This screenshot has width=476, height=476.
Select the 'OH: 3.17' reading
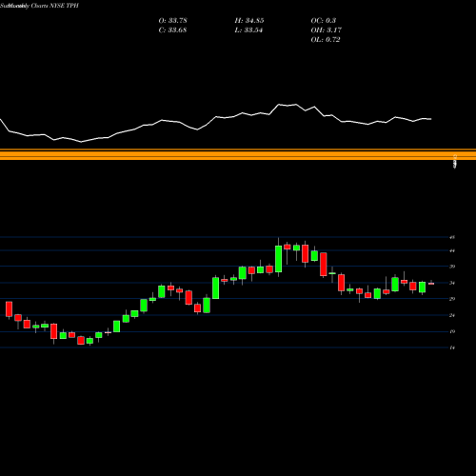[x=326, y=30]
